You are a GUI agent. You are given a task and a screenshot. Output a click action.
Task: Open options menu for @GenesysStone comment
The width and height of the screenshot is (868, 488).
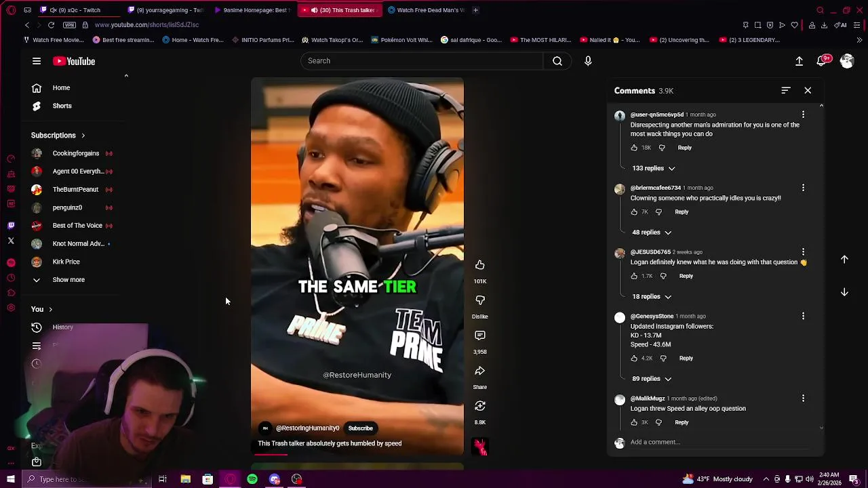coord(803,316)
